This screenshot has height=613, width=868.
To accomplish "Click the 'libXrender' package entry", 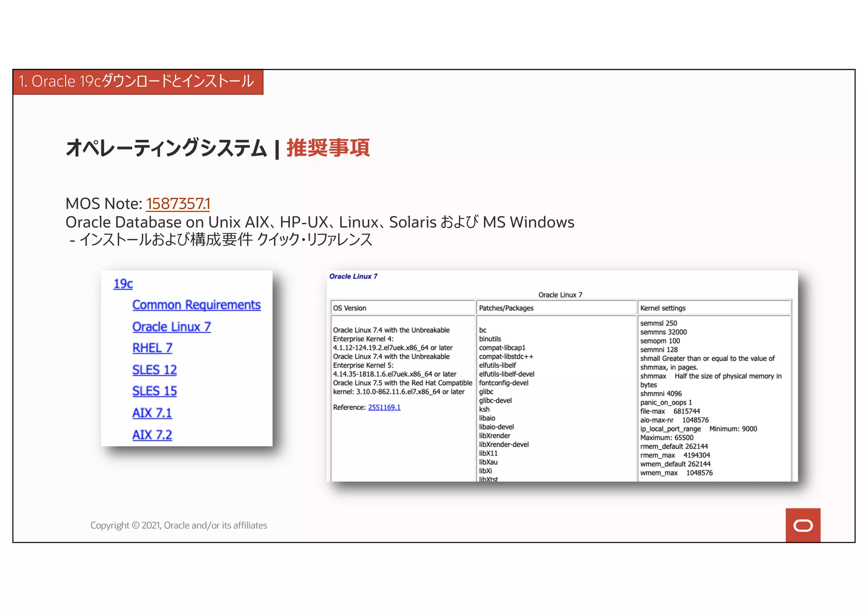I will click(495, 435).
